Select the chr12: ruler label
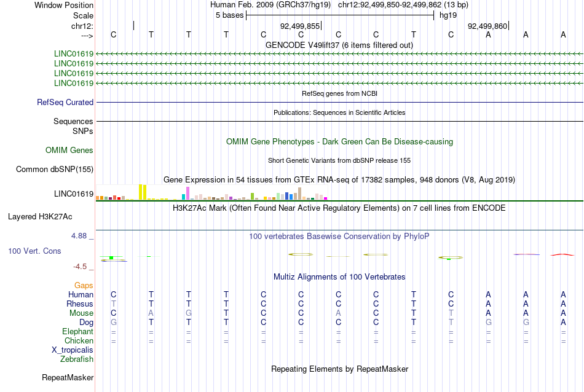Viewport: 584px width, 392px height. [82, 26]
